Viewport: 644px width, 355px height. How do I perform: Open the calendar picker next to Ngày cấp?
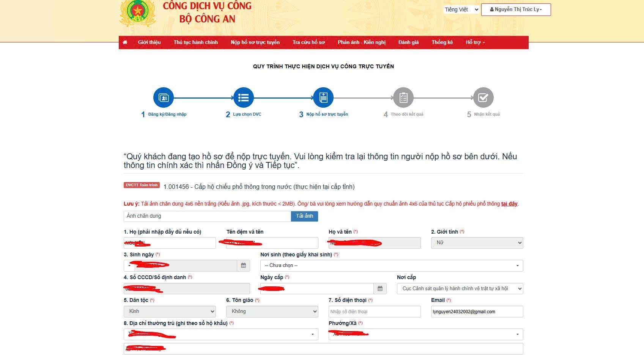click(380, 288)
